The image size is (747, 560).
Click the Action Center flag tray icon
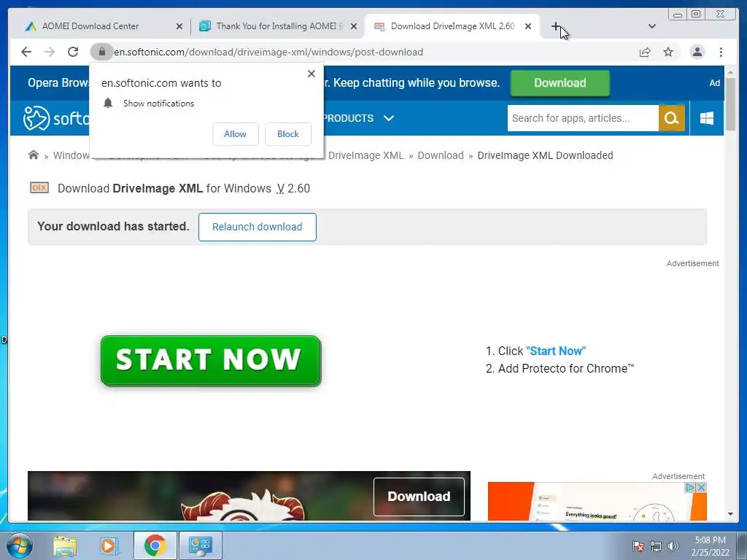(x=638, y=546)
